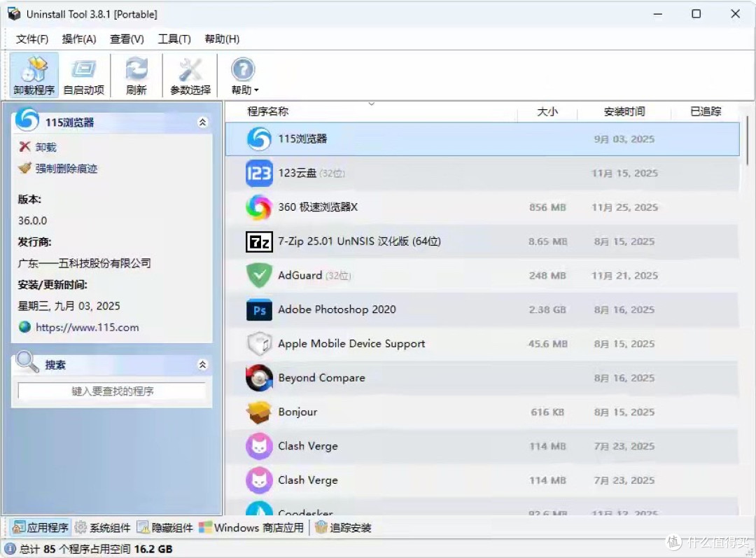Click the broom icon beside 强制删除痕迹
Screen dimensions: 756x558
coord(24,168)
